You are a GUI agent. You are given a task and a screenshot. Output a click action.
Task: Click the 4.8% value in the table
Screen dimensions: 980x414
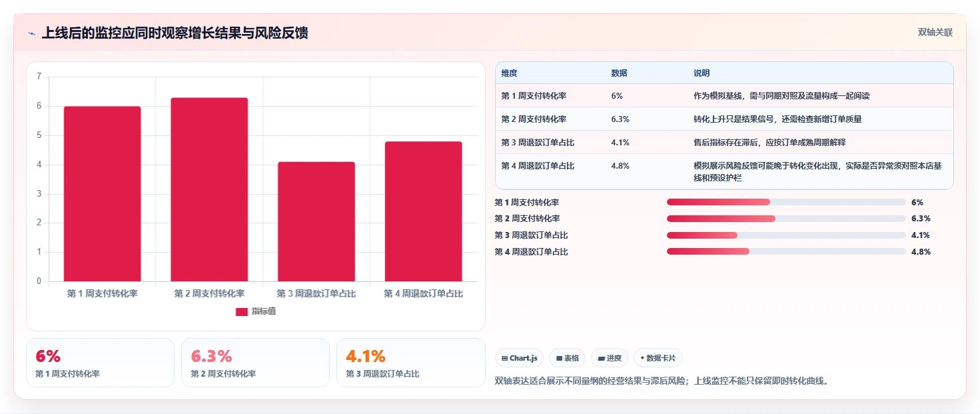620,166
